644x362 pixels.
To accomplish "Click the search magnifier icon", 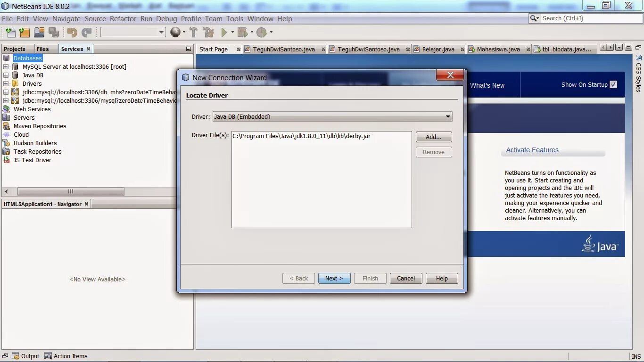I will (534, 18).
